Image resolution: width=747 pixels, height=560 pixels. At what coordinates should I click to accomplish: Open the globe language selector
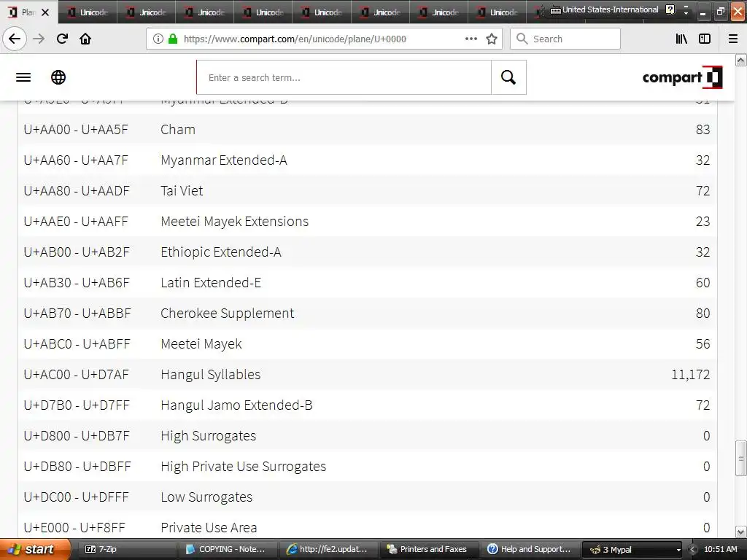pyautogui.click(x=58, y=77)
